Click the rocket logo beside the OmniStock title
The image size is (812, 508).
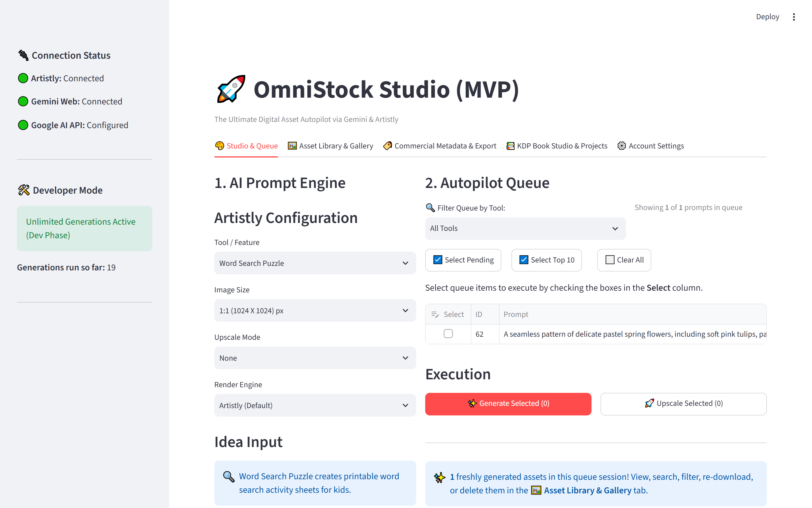tap(231, 89)
